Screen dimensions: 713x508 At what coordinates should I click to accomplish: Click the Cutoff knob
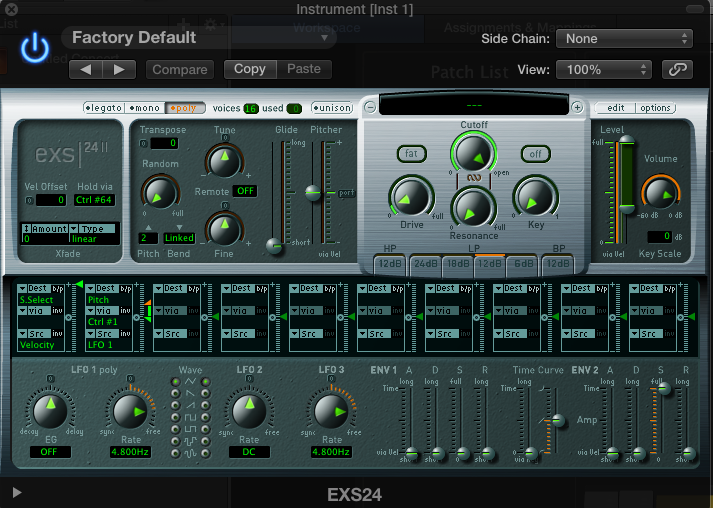[x=473, y=153]
